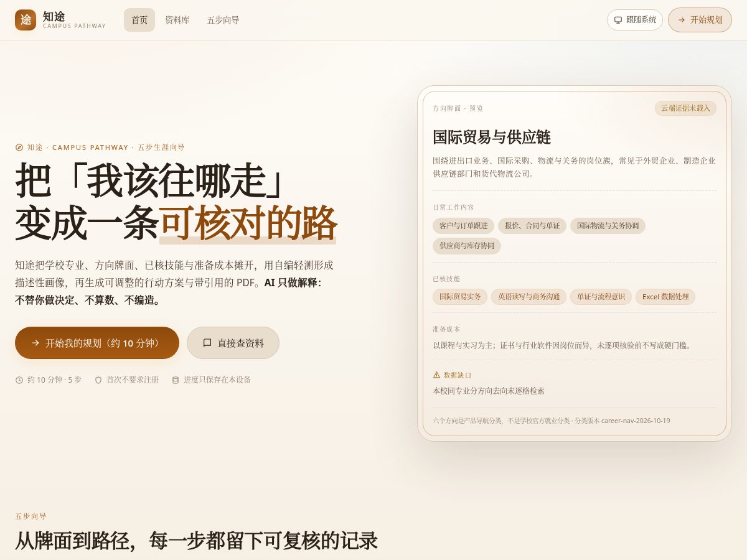Click the 日常工作内容 section label
The image size is (747, 560).
coord(453,207)
